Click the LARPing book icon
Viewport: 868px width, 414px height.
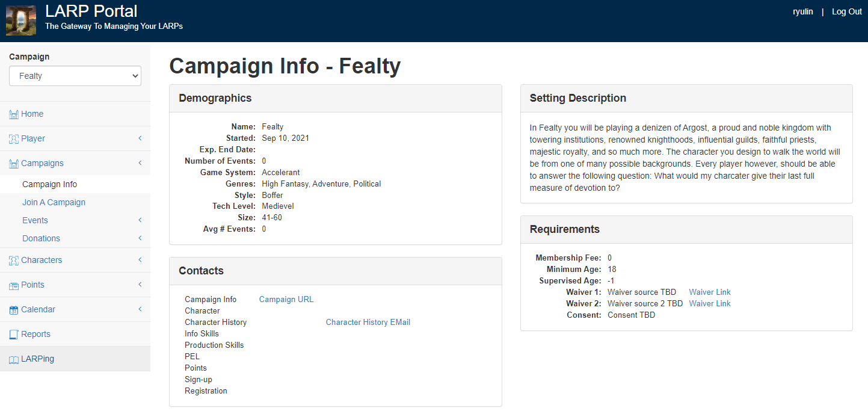coord(14,359)
